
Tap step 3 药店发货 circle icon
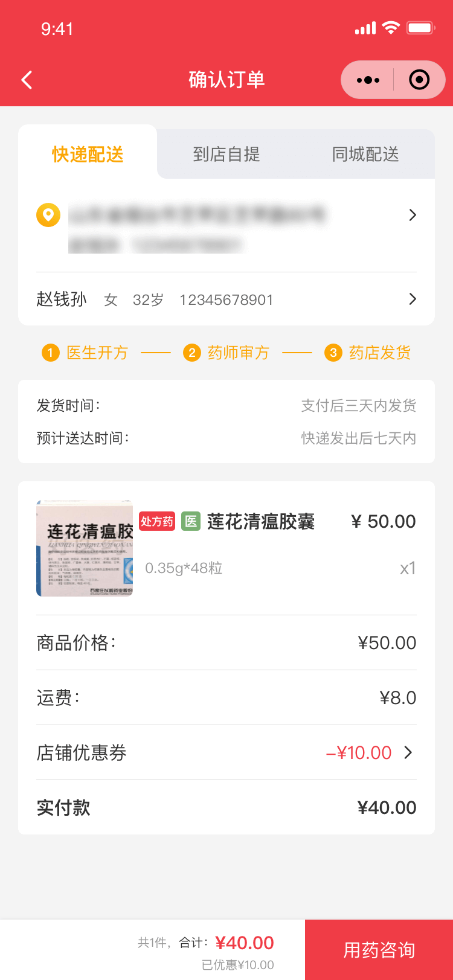[x=333, y=353]
